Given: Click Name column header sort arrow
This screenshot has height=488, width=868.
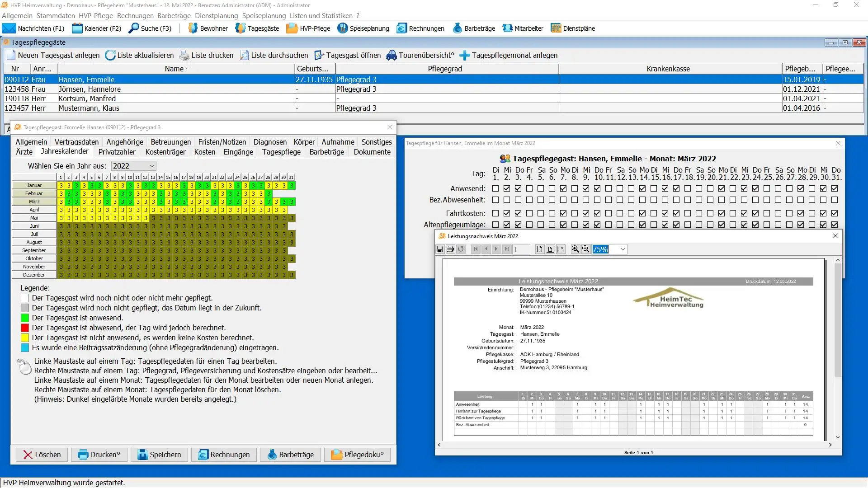Looking at the screenshot, I should pyautogui.click(x=187, y=69).
